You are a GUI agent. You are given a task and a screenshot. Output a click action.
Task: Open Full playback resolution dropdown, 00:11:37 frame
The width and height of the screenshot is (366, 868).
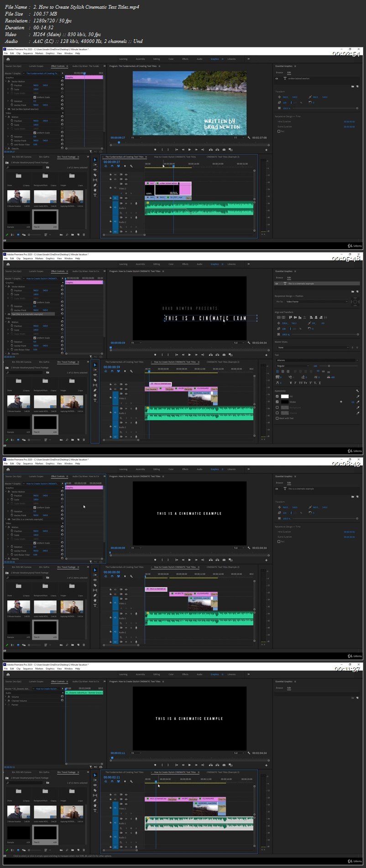click(239, 753)
